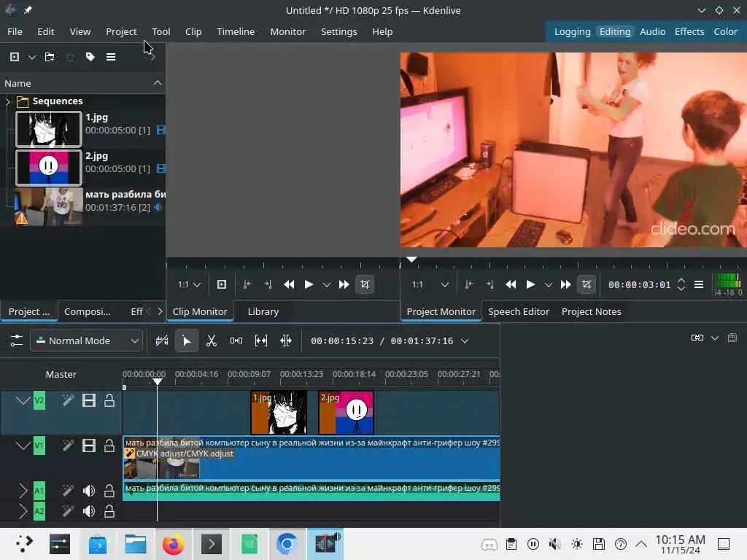Click project monitor timecode field 00:00:03:01
The image size is (747, 560).
click(639, 285)
